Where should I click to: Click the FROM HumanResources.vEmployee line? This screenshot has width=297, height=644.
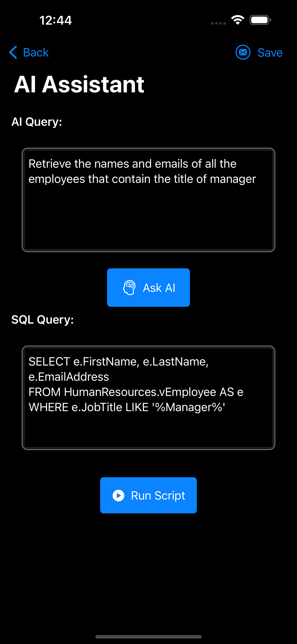click(x=136, y=392)
